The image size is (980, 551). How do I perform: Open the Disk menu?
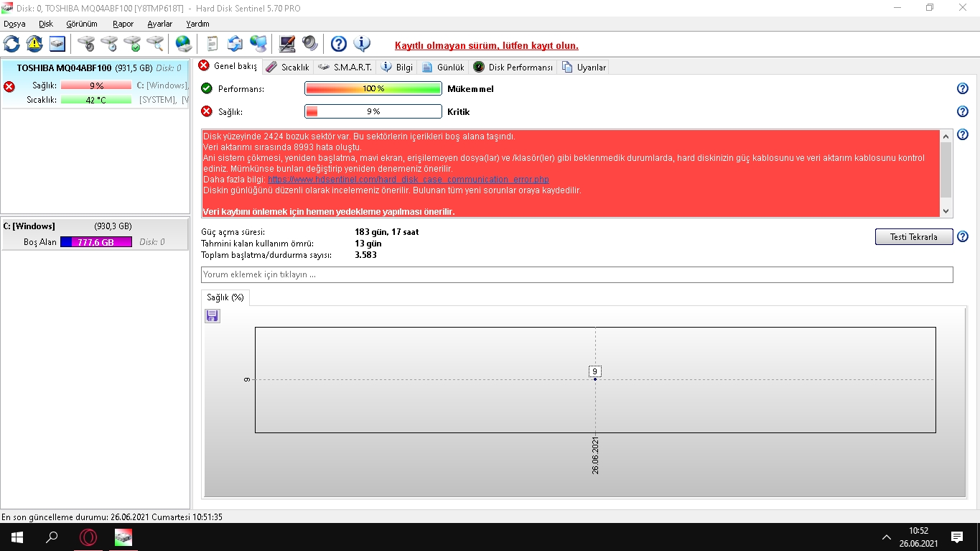(46, 24)
